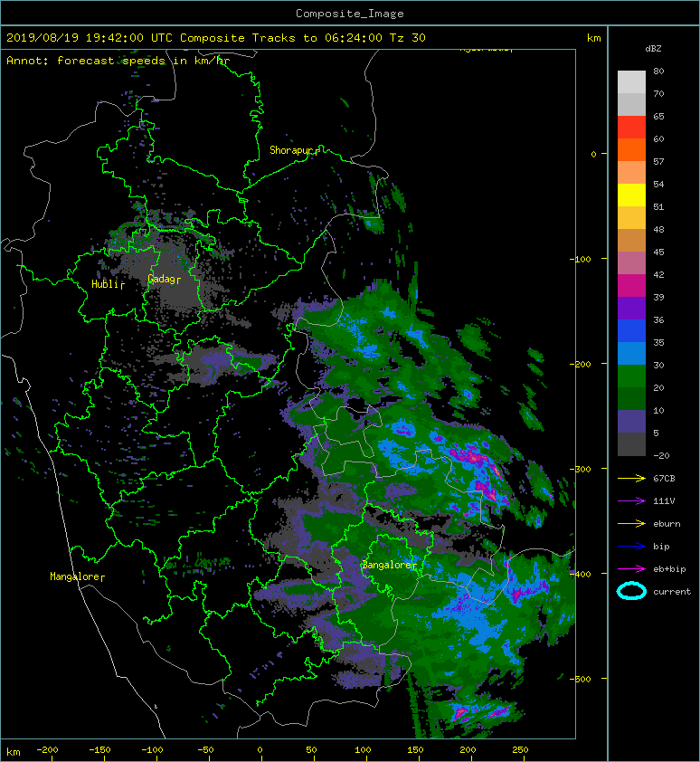Click the 250 tick label on the horizontal axis
Image resolution: width=700 pixels, height=762 pixels.
[520, 750]
